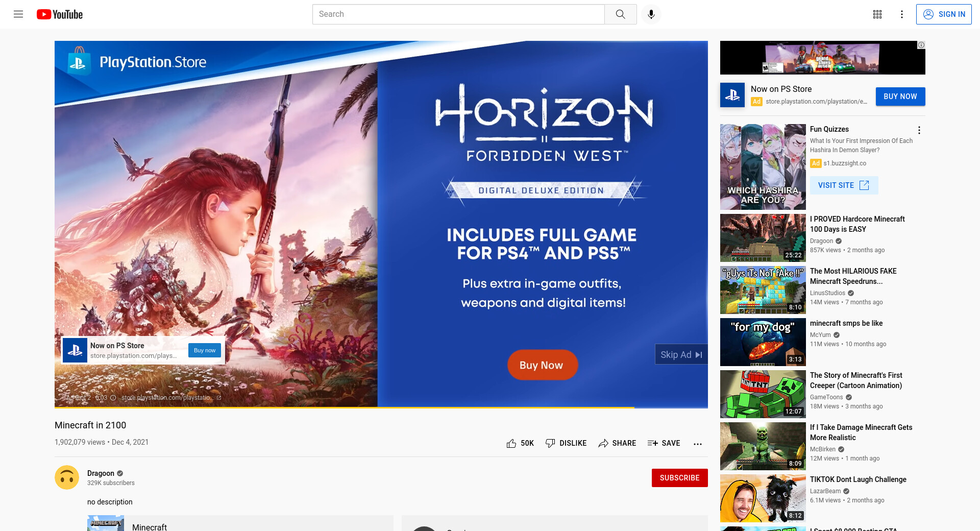Open the Which Hashira Are You thumbnail
980x531 pixels.
pos(763,167)
